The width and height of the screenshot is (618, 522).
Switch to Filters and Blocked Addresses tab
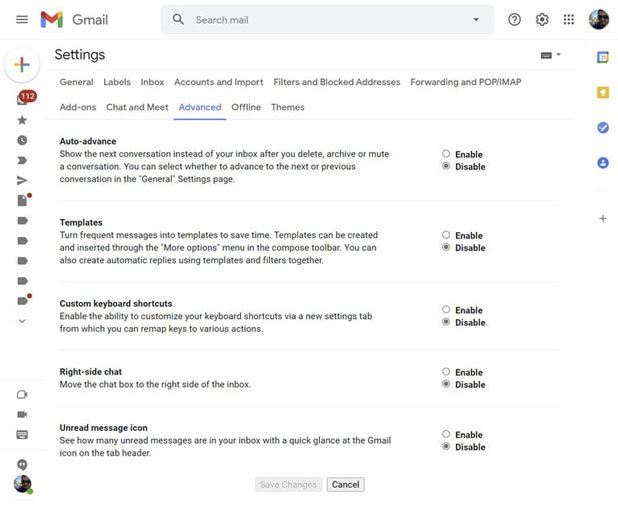[x=336, y=82]
